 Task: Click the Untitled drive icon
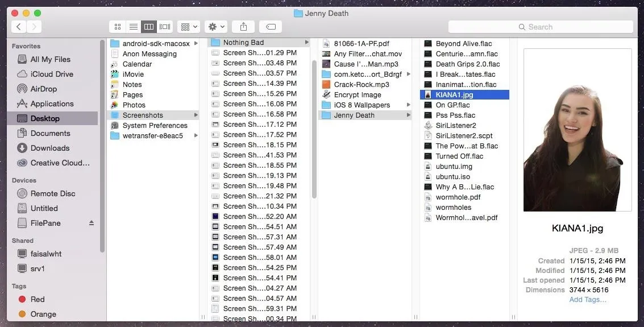[22, 208]
